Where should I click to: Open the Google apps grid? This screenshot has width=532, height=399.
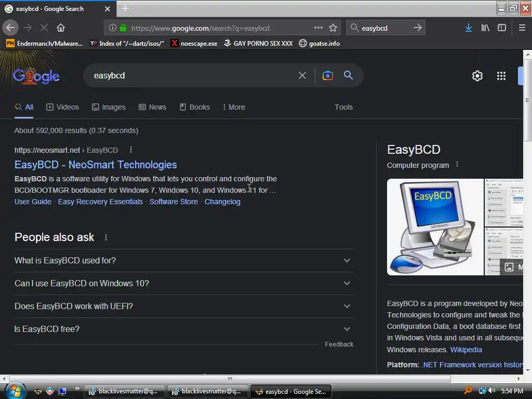point(501,76)
